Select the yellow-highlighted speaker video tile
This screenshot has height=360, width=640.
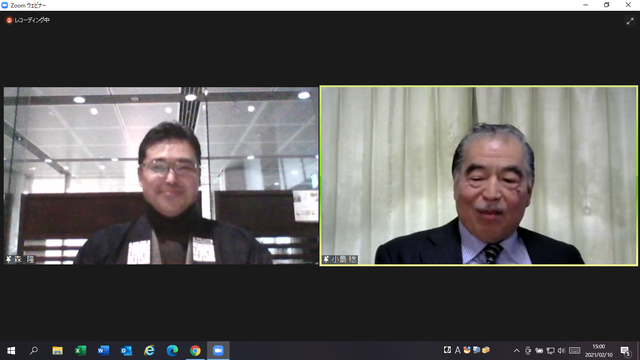(x=479, y=176)
